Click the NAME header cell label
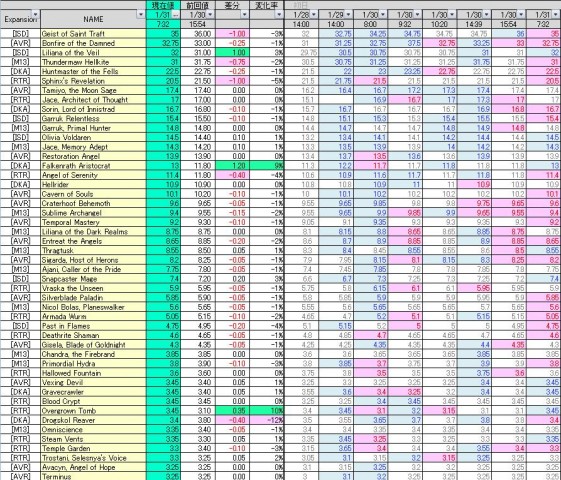Viewport: 561px width, 480px height. coord(93,19)
